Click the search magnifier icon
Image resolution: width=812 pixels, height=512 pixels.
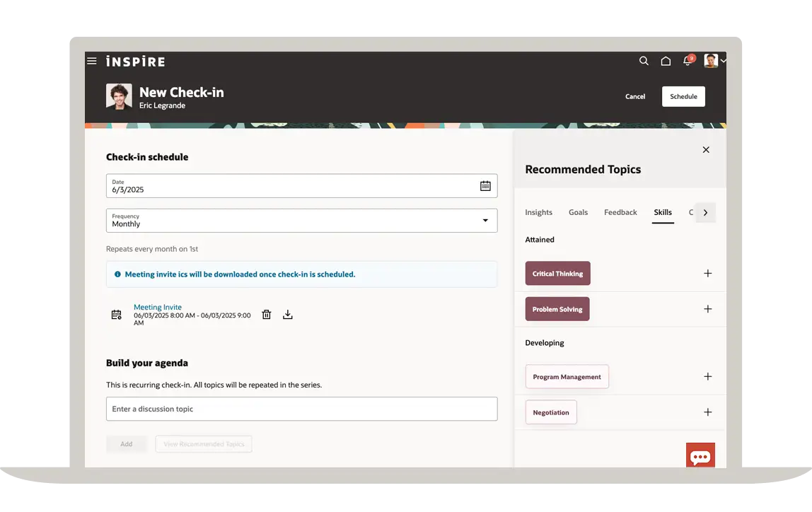point(644,61)
